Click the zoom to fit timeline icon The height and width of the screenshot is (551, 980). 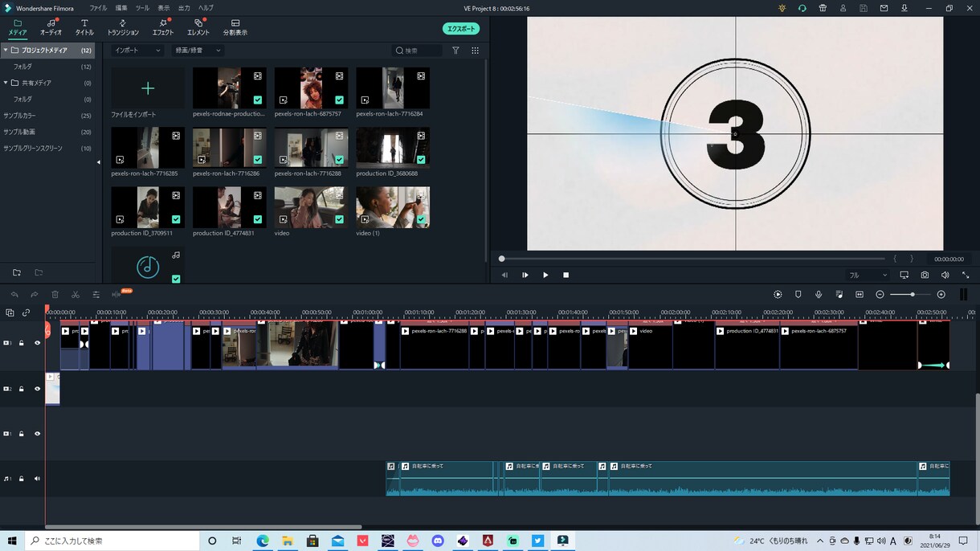pos(860,295)
